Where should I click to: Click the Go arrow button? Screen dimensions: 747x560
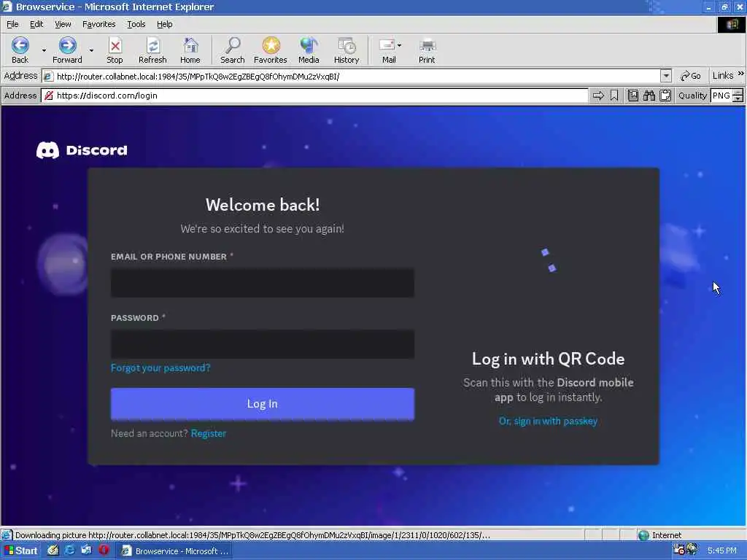691,76
